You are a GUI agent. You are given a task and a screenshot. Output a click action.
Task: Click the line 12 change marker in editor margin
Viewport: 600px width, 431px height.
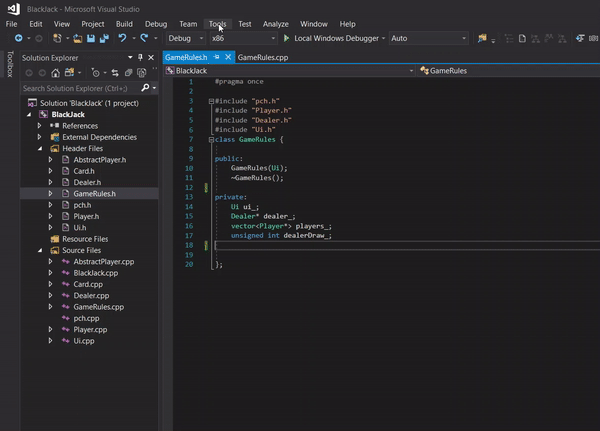click(x=206, y=188)
